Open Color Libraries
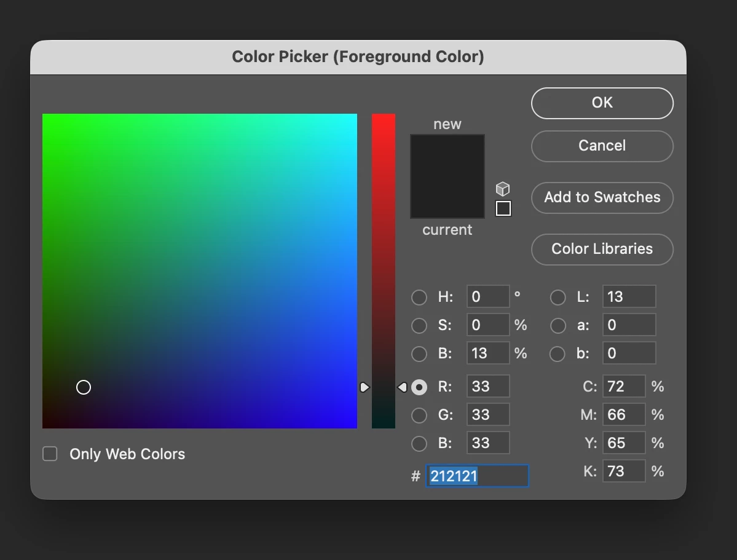Viewport: 737px width, 560px height. pyautogui.click(x=602, y=249)
